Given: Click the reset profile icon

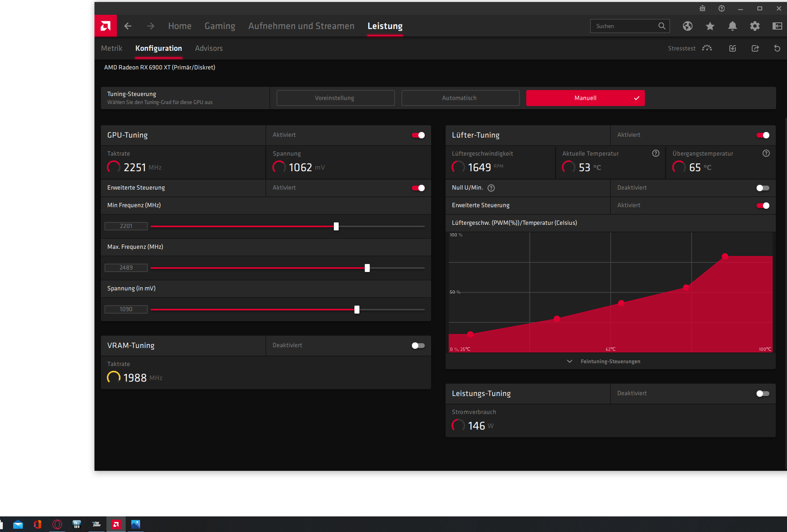Looking at the screenshot, I should 777,48.
